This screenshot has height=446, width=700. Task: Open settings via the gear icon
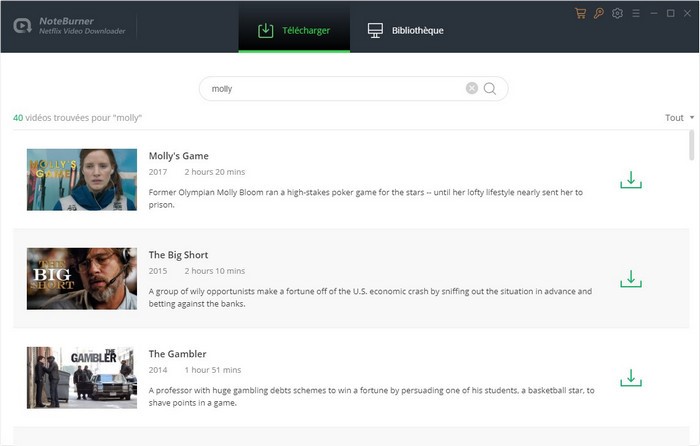pos(617,13)
